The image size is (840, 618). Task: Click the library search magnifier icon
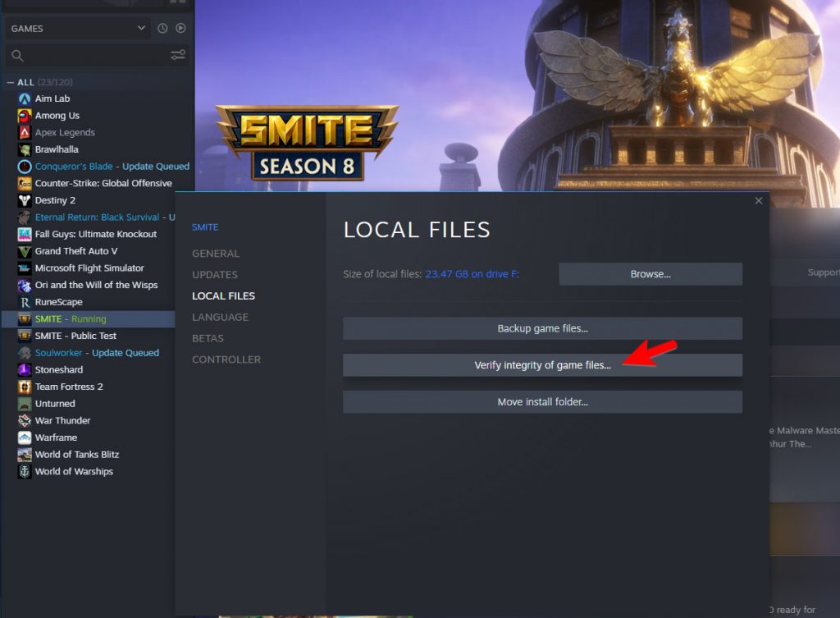(x=17, y=55)
